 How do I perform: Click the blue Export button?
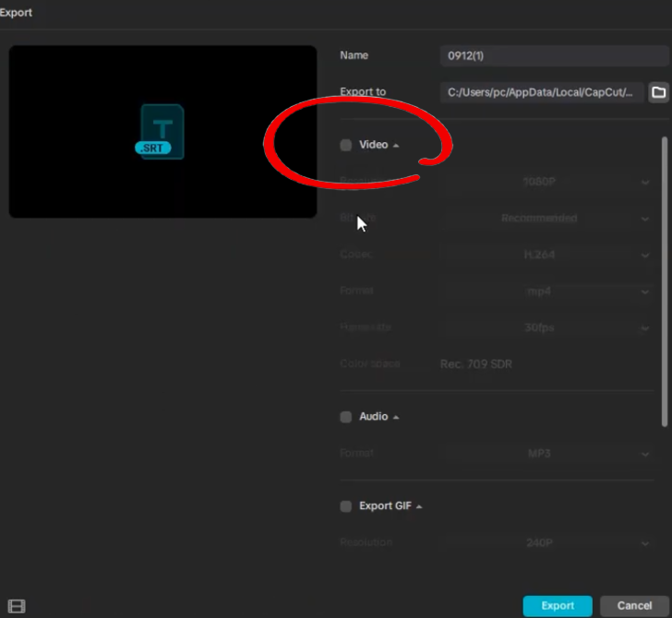pyautogui.click(x=558, y=606)
